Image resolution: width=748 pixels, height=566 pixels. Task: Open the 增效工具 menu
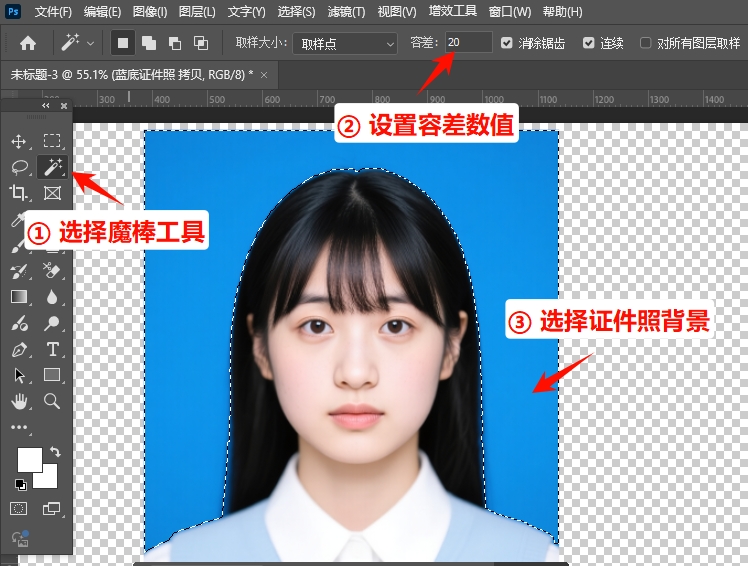(x=452, y=11)
